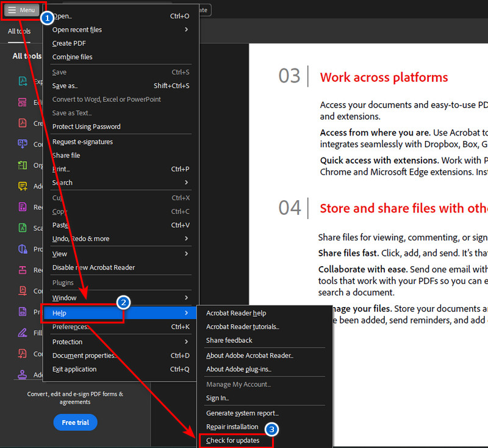Click the Add comments tool icon
Screen dimensions: 488x448
point(23,186)
